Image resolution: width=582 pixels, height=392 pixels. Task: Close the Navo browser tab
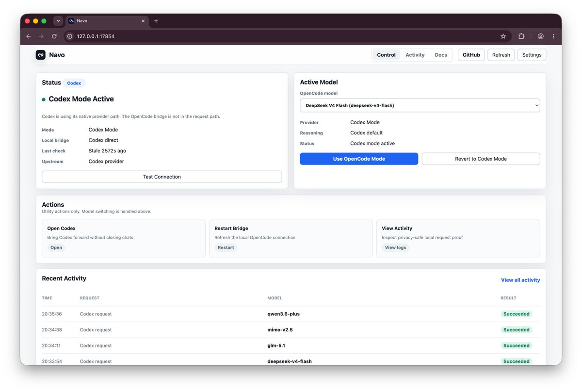tap(143, 21)
